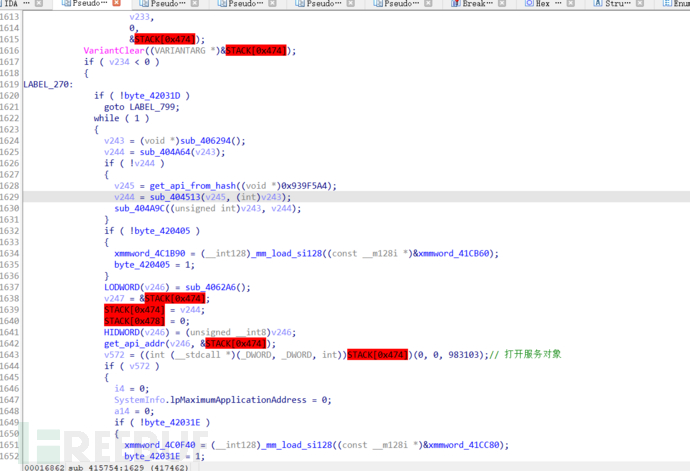The image size is (690, 471).
Task: Click the 983103 constant argument
Action: click(466, 355)
